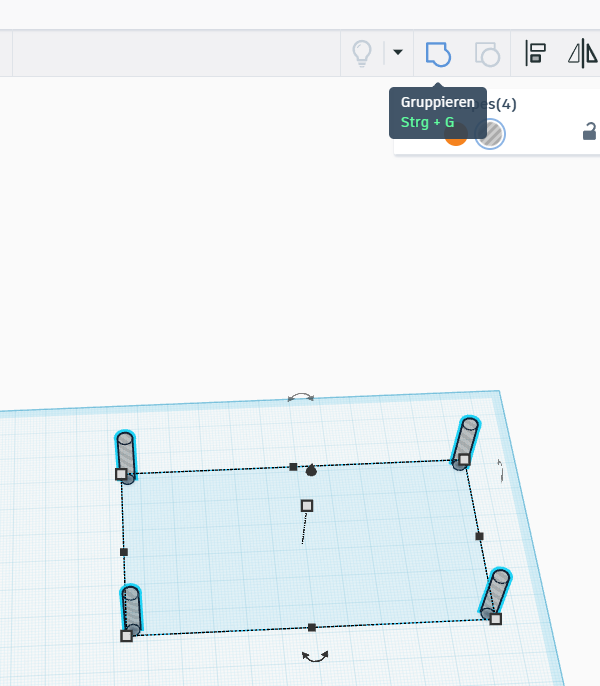Click the bottom rotation arrow handle
The height and width of the screenshot is (686, 600).
click(x=315, y=656)
